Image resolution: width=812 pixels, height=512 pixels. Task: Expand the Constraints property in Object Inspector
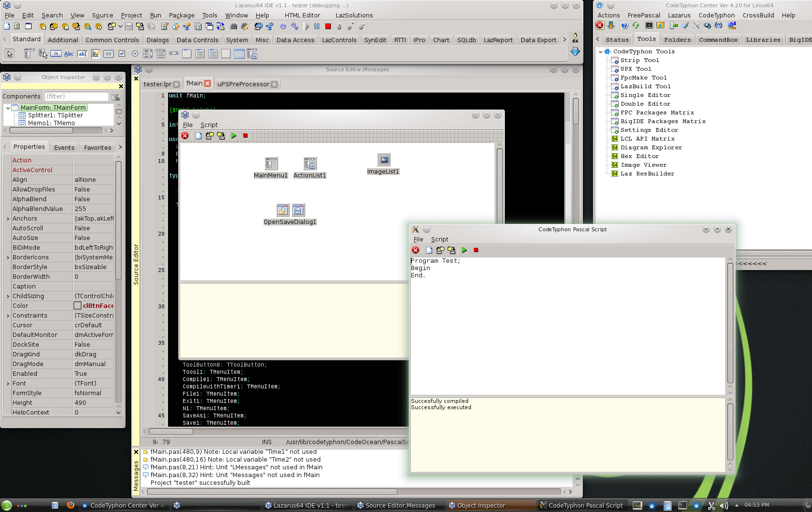8,316
